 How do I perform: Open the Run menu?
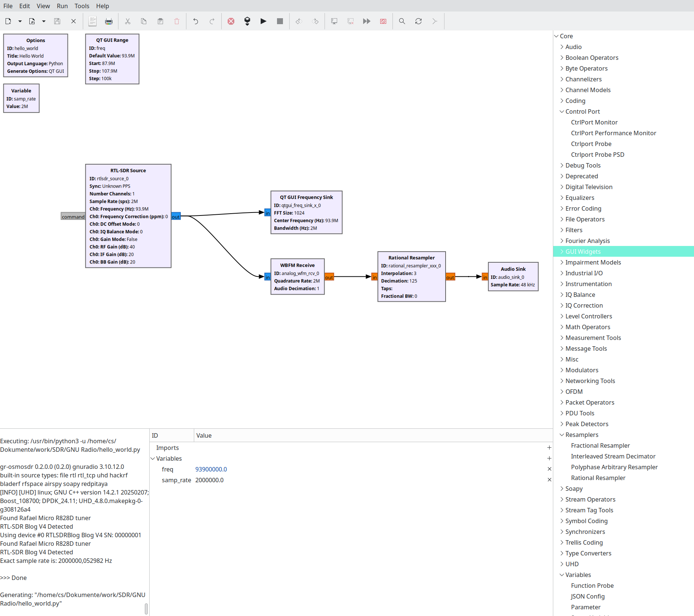(x=62, y=6)
